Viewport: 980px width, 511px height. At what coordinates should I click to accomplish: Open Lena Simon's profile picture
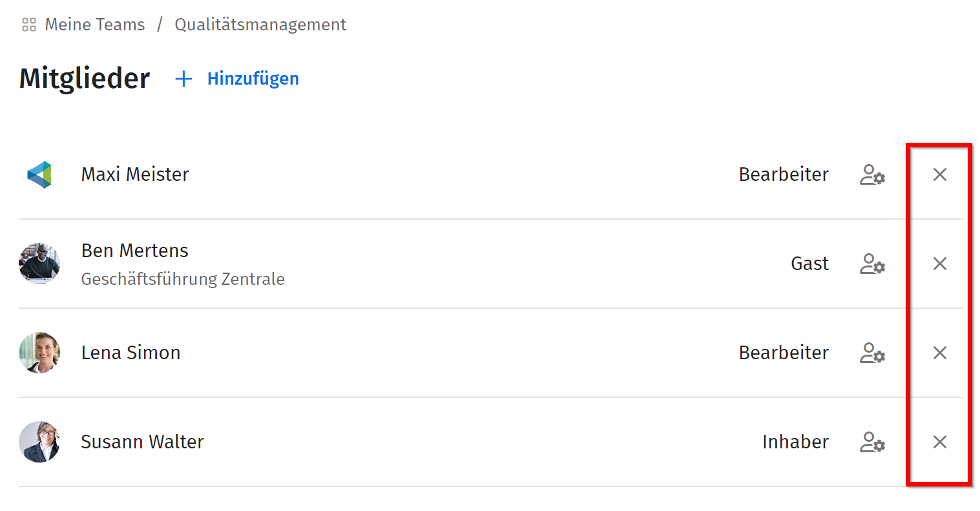(x=39, y=353)
